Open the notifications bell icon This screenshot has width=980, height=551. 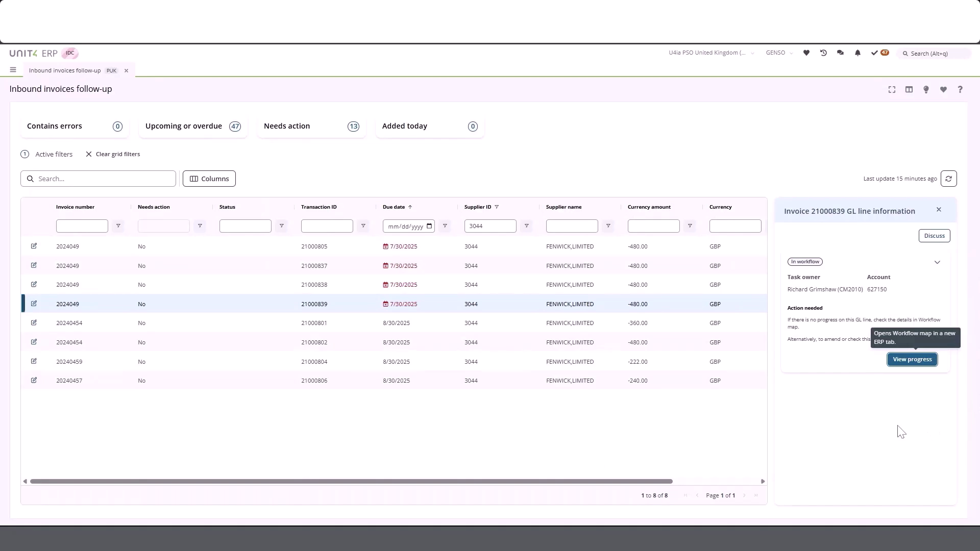(857, 53)
